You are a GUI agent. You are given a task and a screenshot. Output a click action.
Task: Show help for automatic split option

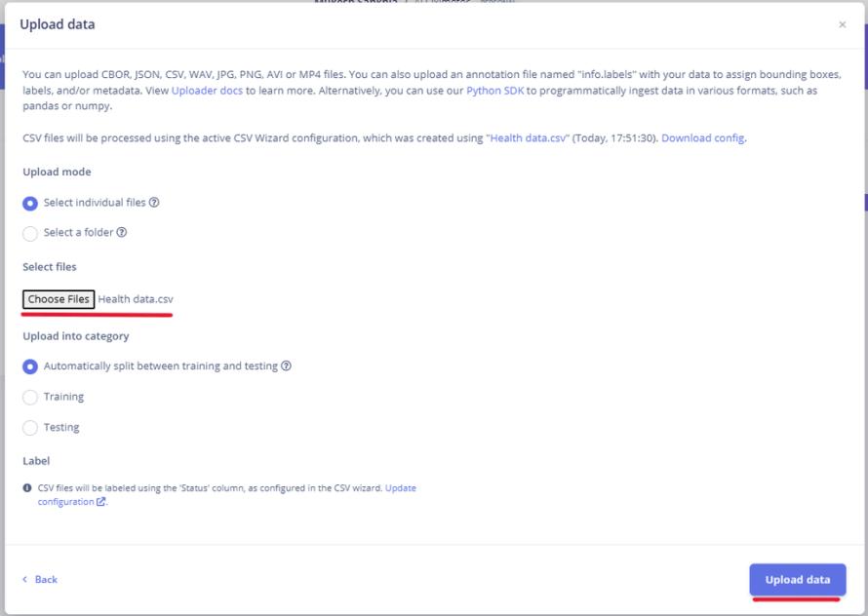tap(286, 366)
